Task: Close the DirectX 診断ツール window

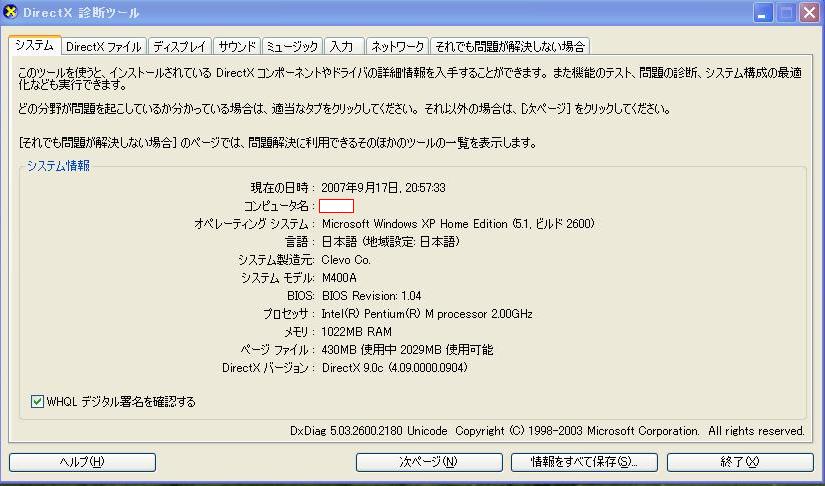Action: pos(810,13)
